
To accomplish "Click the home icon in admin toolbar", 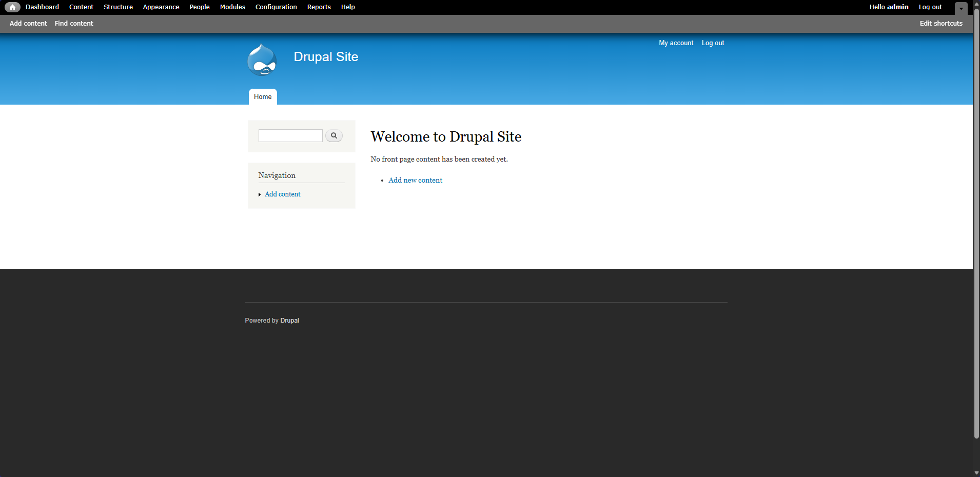I will 12,7.
